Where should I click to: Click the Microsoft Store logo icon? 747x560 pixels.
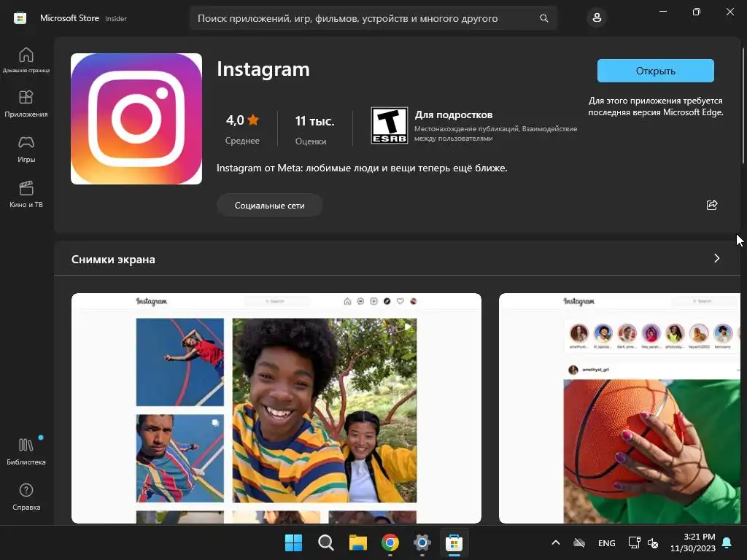[20, 18]
